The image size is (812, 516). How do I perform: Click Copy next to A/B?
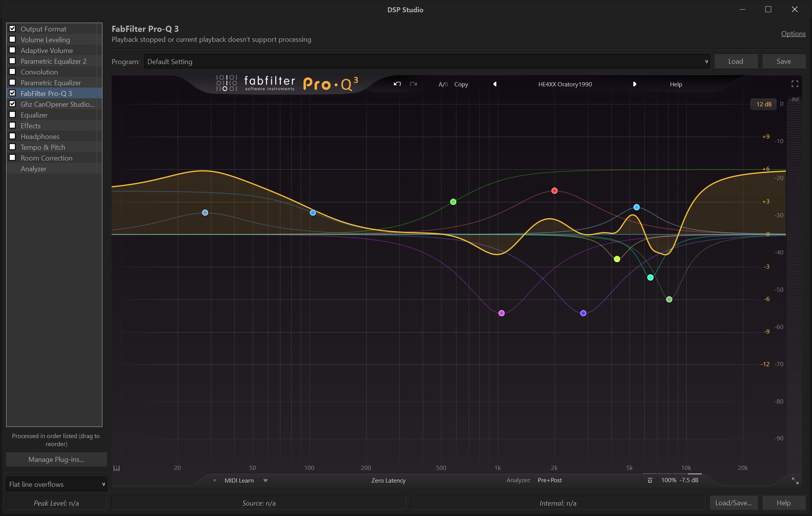click(x=461, y=84)
